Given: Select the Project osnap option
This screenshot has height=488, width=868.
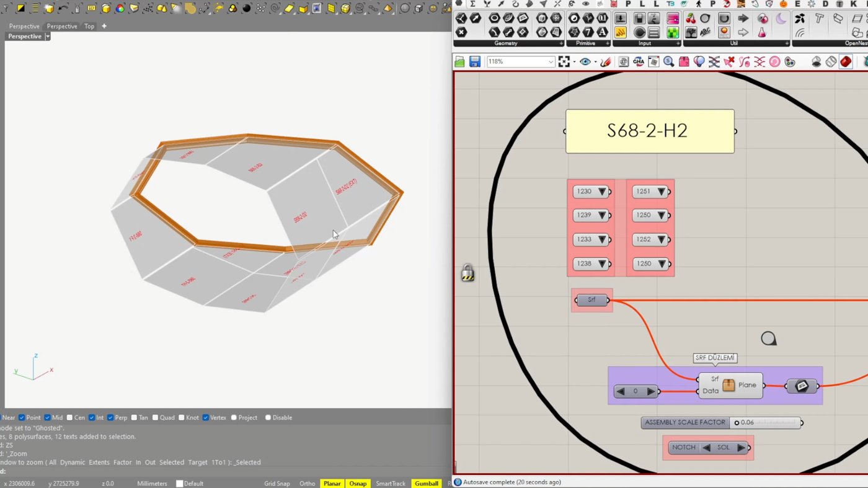Looking at the screenshot, I should click(x=234, y=418).
